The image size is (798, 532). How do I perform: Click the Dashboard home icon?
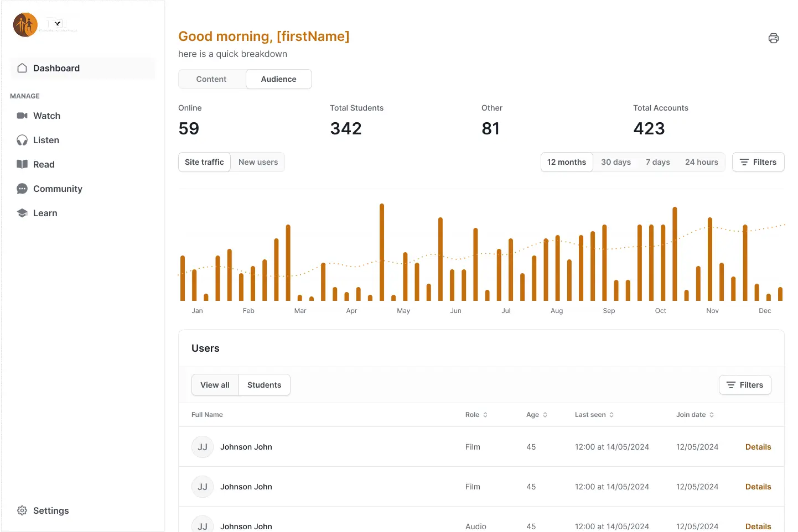[22, 68]
